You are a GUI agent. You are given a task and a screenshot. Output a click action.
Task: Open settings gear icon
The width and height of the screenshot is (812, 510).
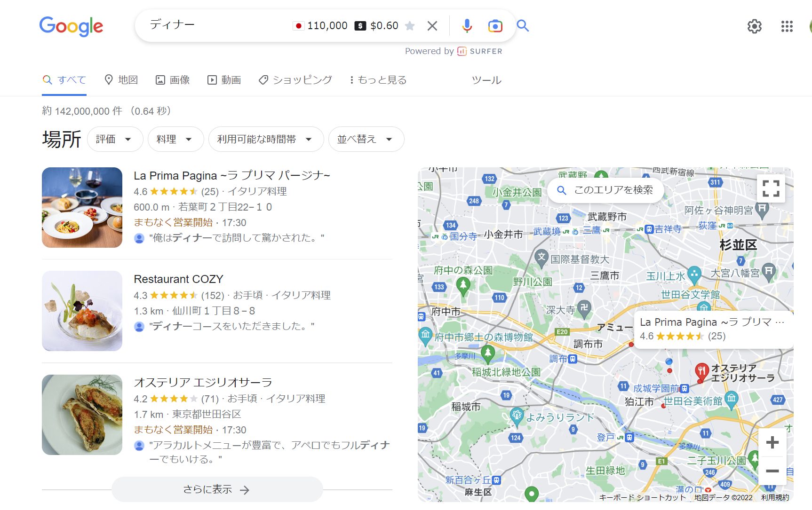tap(755, 26)
